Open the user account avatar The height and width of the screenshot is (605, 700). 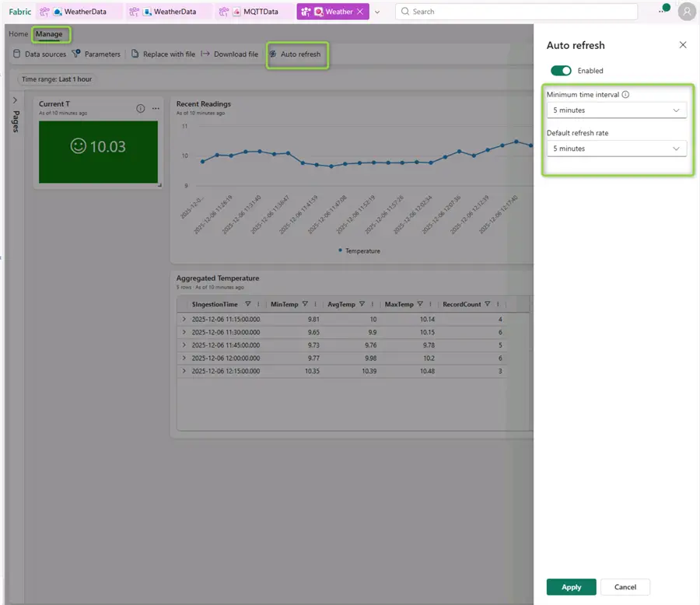coord(687,12)
